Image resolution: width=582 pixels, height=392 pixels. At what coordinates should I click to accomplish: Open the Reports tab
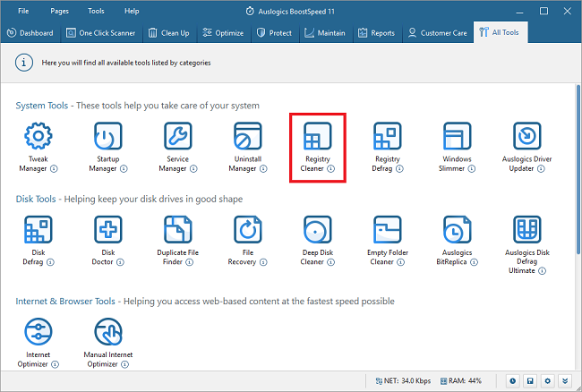[377, 33]
